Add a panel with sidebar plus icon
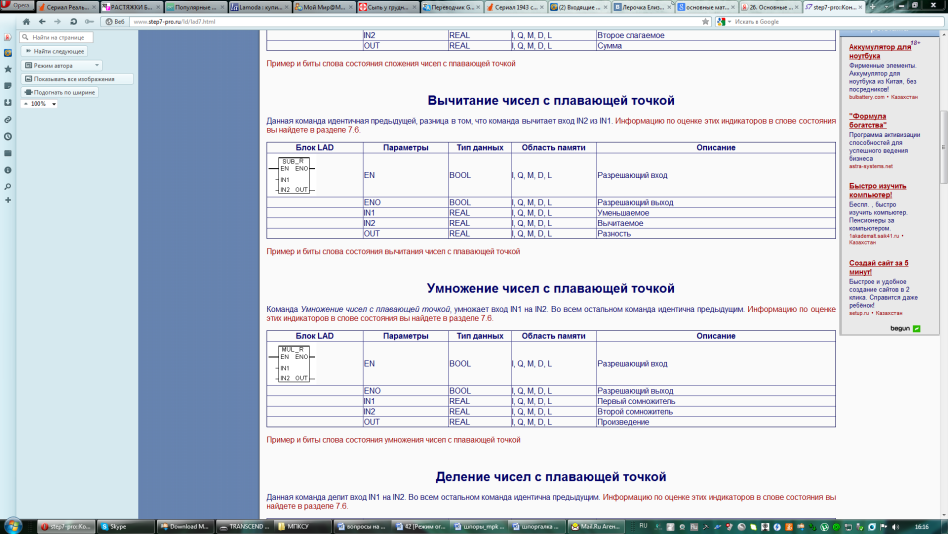This screenshot has width=948, height=534. pyautogui.click(x=8, y=200)
